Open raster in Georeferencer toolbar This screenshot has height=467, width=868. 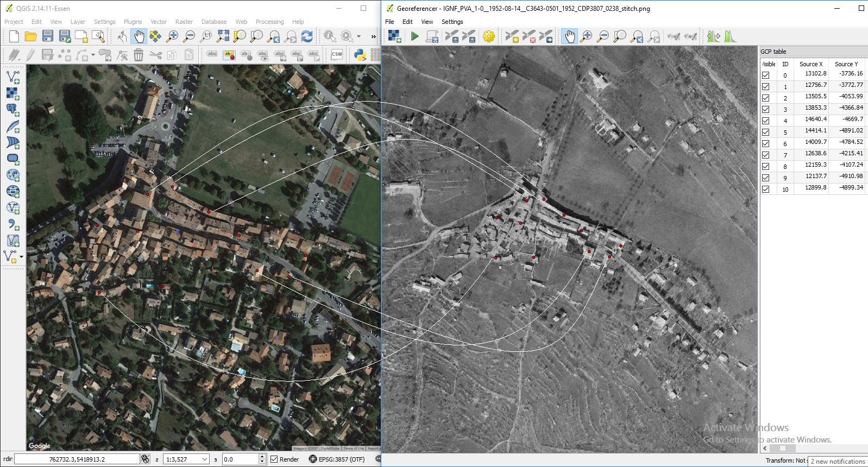[394, 36]
